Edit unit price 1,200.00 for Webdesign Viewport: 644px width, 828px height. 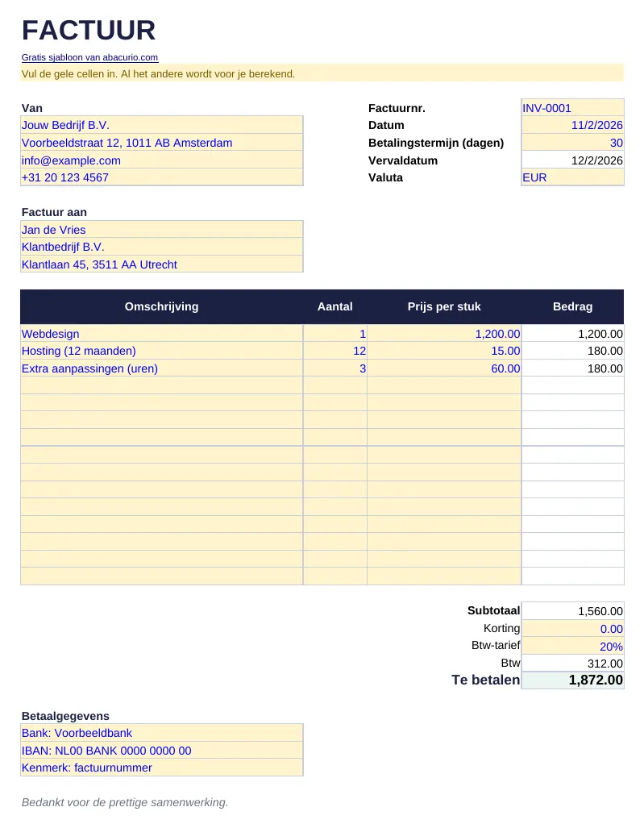point(444,333)
